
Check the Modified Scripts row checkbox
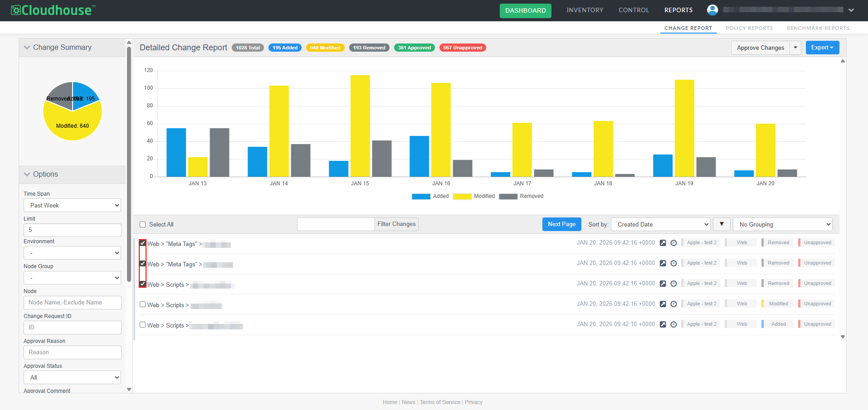pyautogui.click(x=143, y=304)
